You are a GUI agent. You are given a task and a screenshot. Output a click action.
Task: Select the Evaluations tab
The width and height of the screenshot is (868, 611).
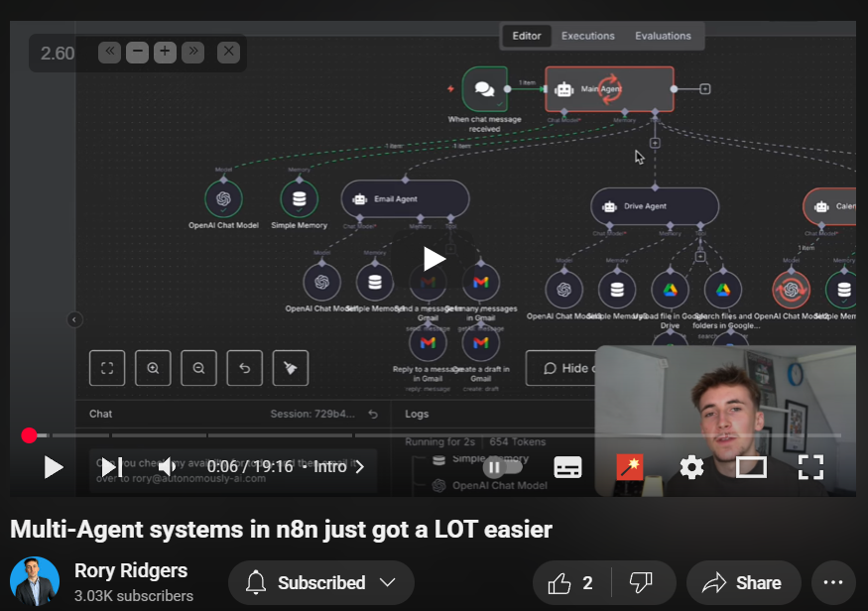pyautogui.click(x=663, y=36)
